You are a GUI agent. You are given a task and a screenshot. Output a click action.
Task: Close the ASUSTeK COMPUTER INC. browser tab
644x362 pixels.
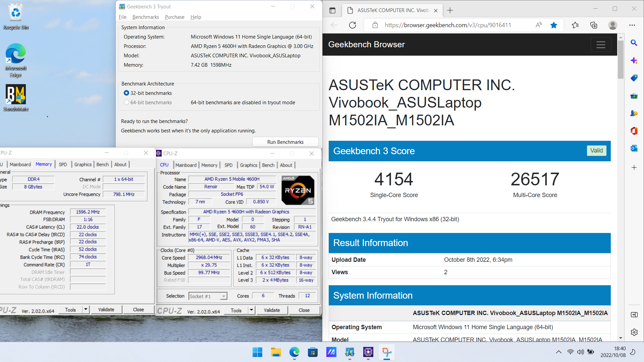[x=436, y=10]
